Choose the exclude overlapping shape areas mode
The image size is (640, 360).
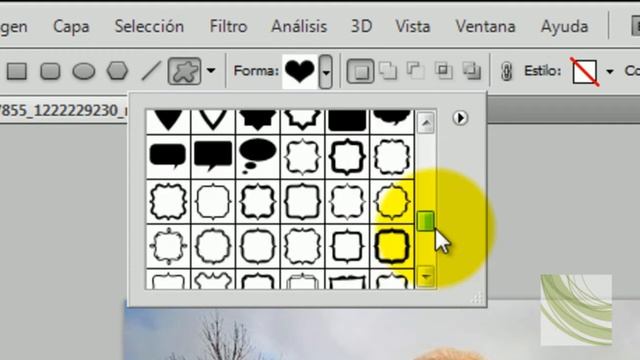(471, 71)
